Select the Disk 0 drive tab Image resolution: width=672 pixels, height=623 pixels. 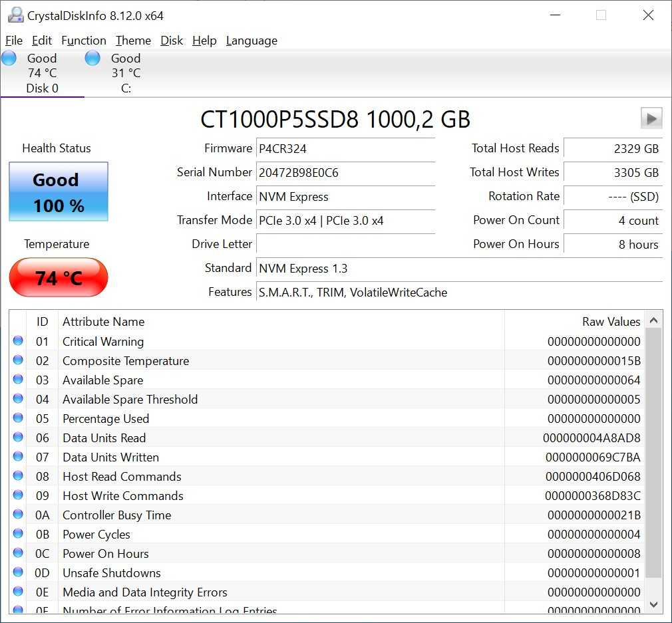pos(42,73)
